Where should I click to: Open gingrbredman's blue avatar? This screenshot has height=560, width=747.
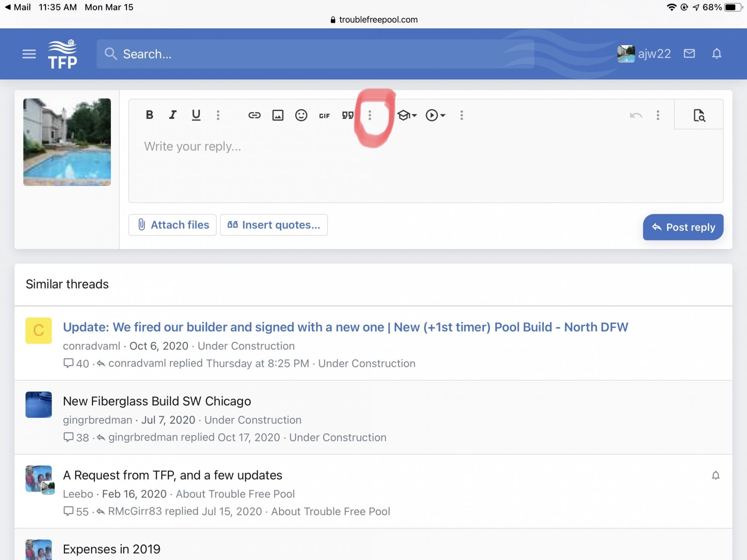tap(38, 404)
